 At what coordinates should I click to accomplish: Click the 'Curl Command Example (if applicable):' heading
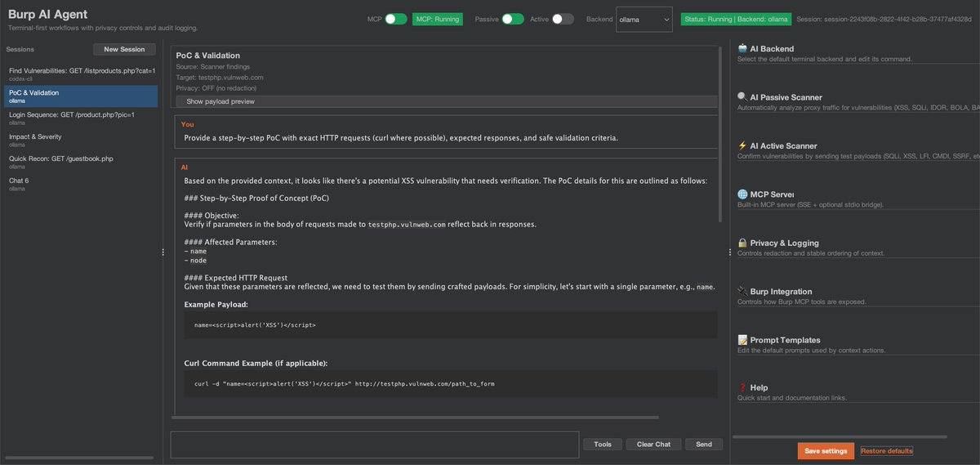(255, 363)
